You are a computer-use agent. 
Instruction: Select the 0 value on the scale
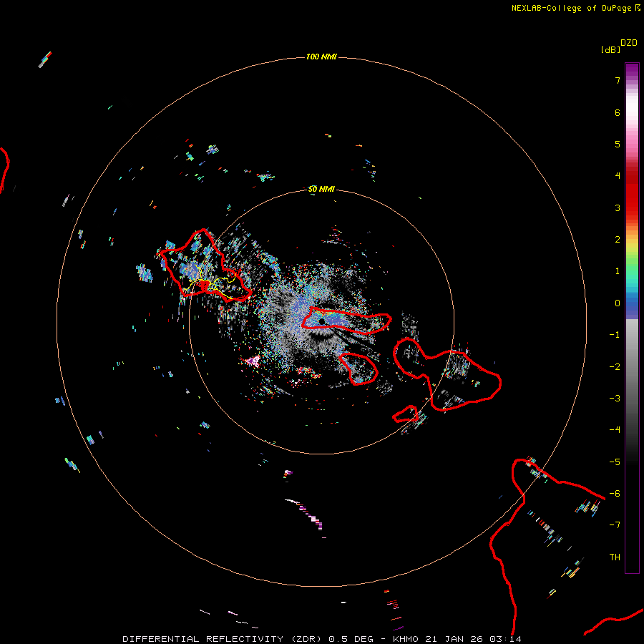(x=618, y=303)
